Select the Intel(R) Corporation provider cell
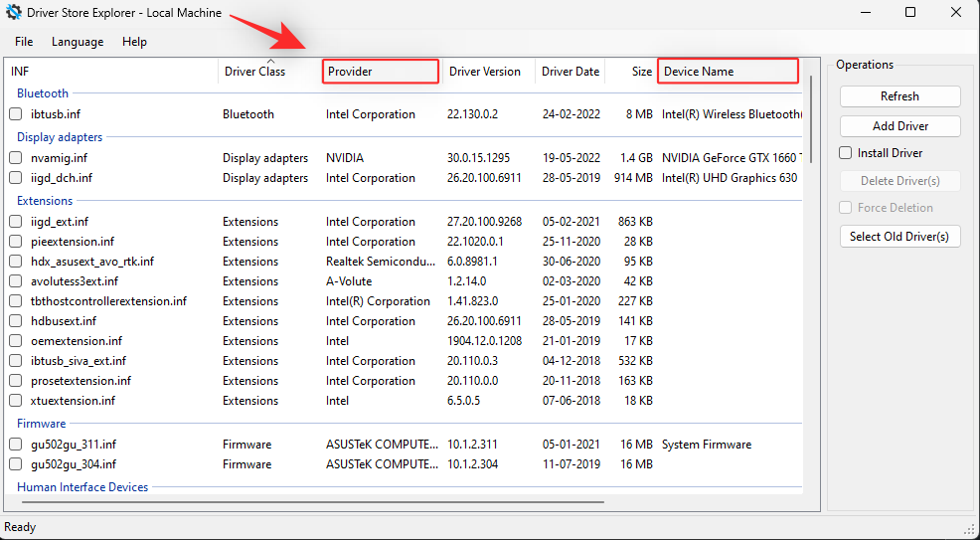The width and height of the screenshot is (980, 540). click(378, 301)
